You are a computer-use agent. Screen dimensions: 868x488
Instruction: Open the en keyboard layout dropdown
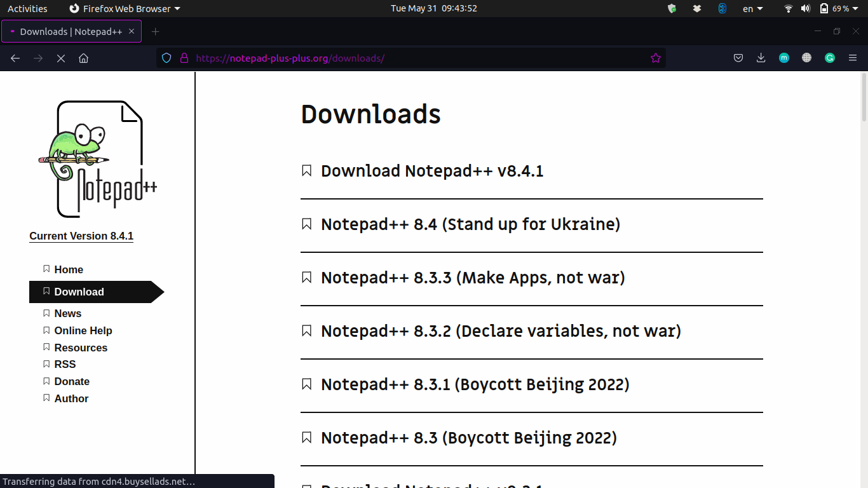pos(750,8)
